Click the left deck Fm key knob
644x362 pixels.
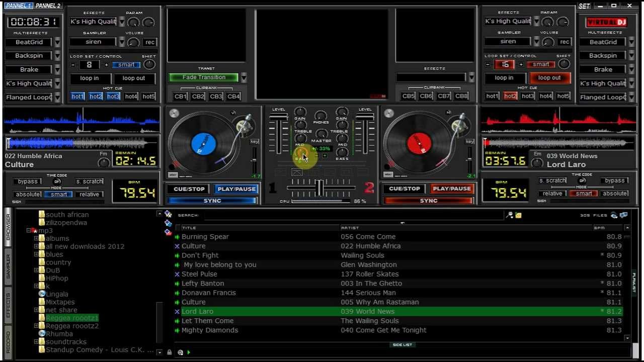[104, 162]
